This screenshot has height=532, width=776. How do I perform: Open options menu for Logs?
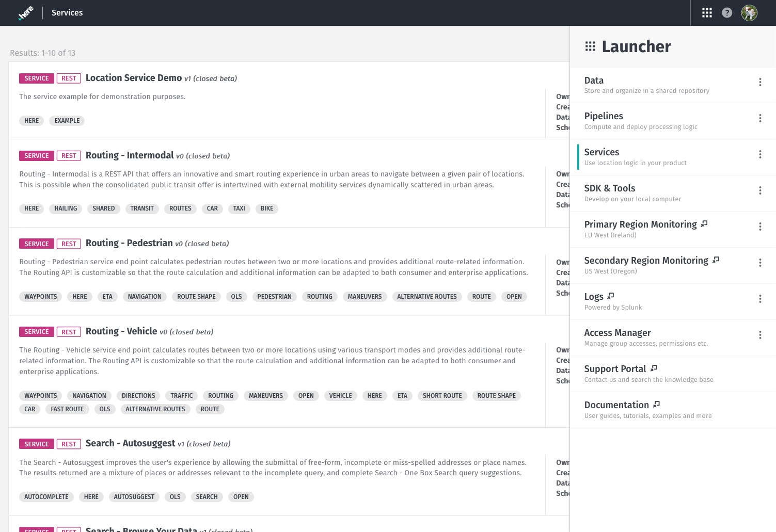click(760, 299)
